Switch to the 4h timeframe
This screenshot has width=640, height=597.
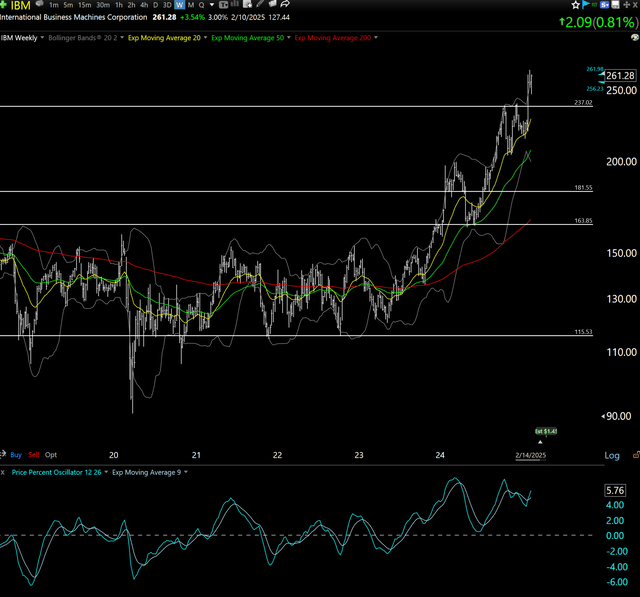pyautogui.click(x=144, y=5)
